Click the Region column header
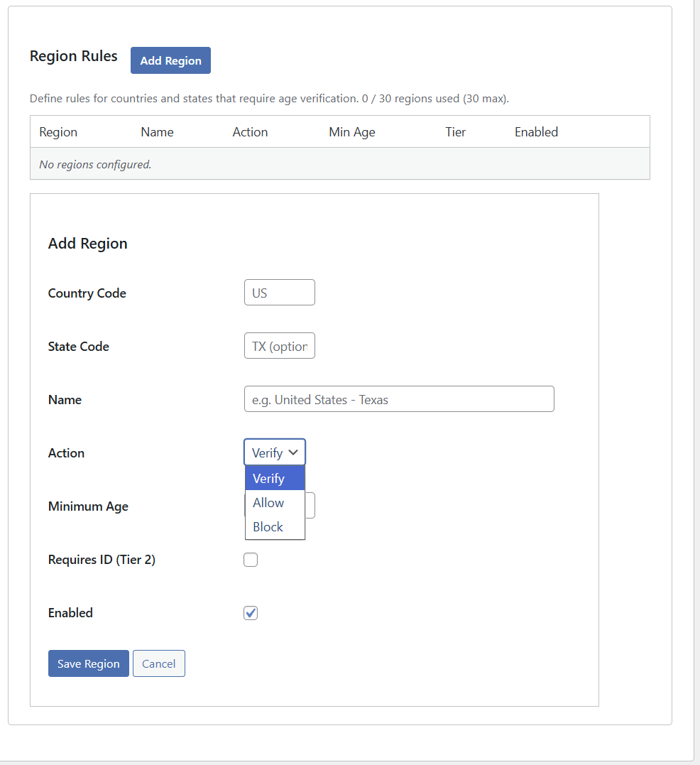This screenshot has height=765, width=700. coord(58,132)
